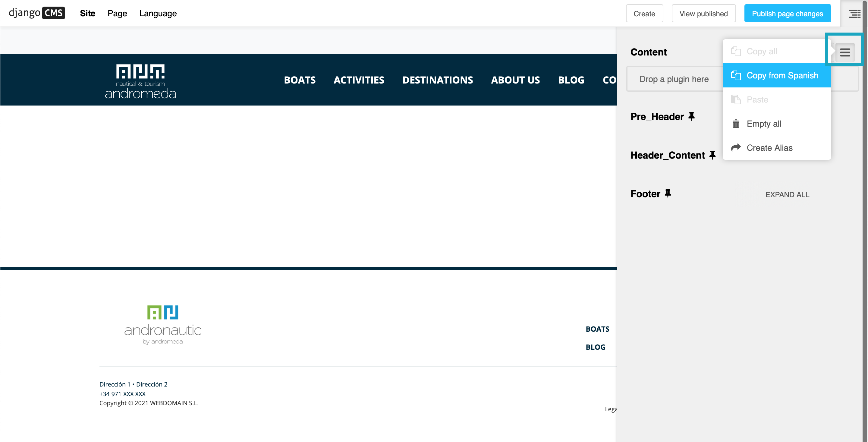Click the django CMS logo
Viewport: 868px width, 442px height.
pos(37,13)
